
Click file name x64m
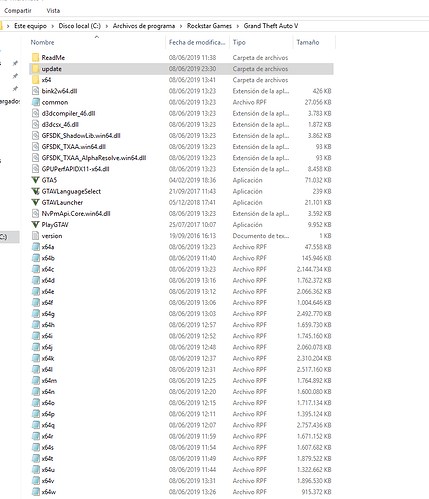[49, 381]
